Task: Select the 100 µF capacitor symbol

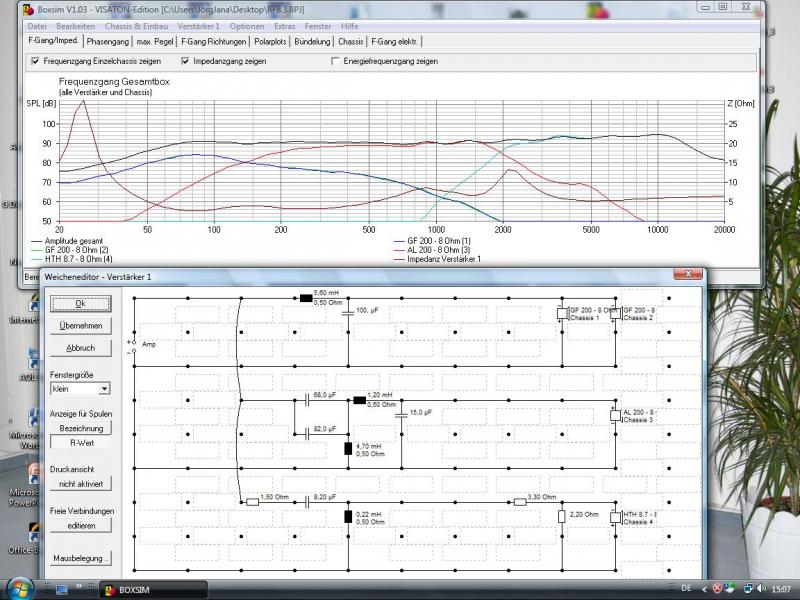Action: [347, 311]
